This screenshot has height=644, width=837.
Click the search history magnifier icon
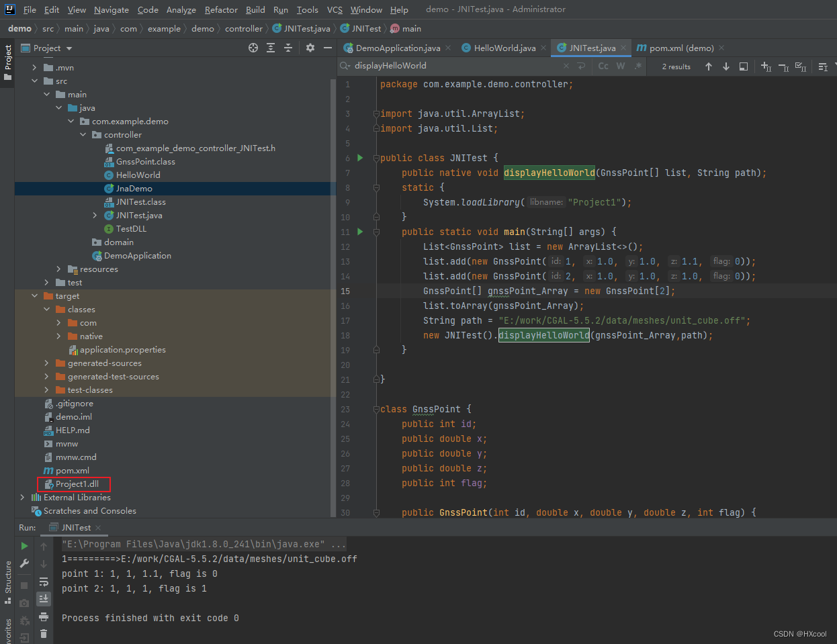click(345, 66)
